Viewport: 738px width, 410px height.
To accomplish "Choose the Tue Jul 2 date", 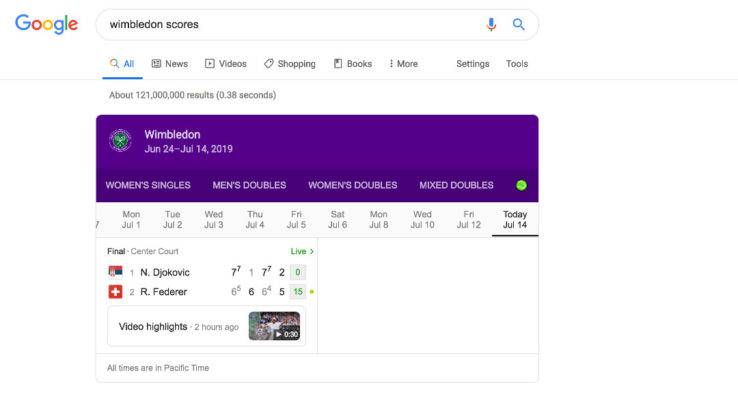I will click(x=172, y=219).
